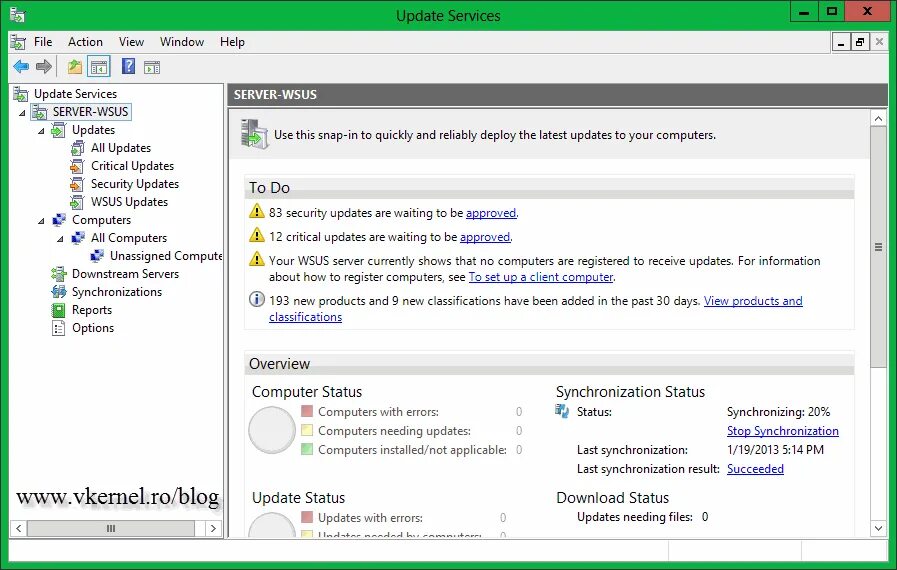The height and width of the screenshot is (570, 897).
Task: Click the synchronization status icon beside Status
Action: tap(562, 411)
